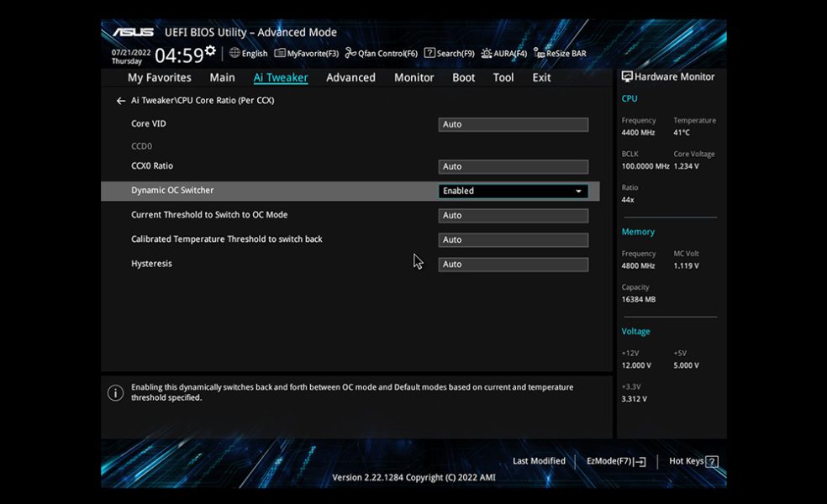Switch to EzMode(F7)
827x504 pixels.
[616, 461]
